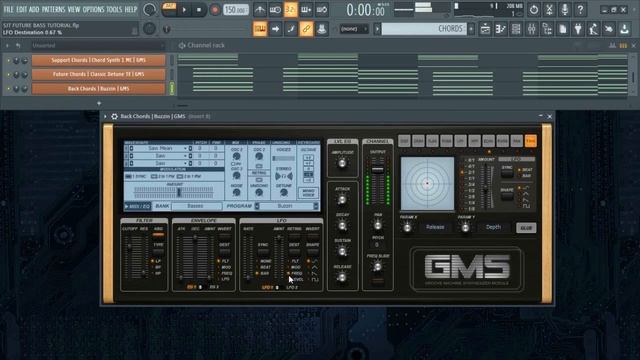The image size is (640, 360).
Task: Click the question mark help icon
Action: click(580, 9)
